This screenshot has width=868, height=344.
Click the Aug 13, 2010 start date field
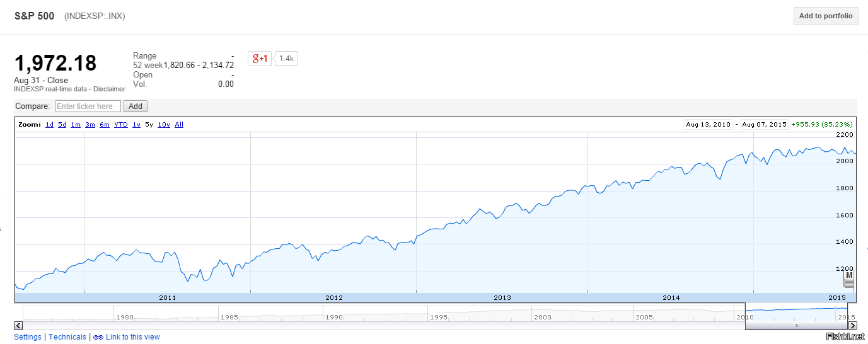tap(709, 125)
